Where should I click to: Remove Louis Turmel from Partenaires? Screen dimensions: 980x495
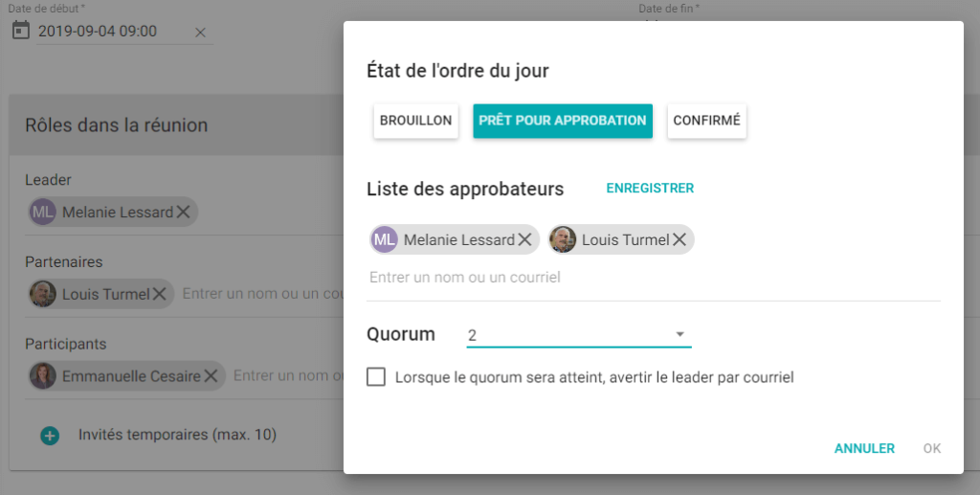[x=160, y=294]
